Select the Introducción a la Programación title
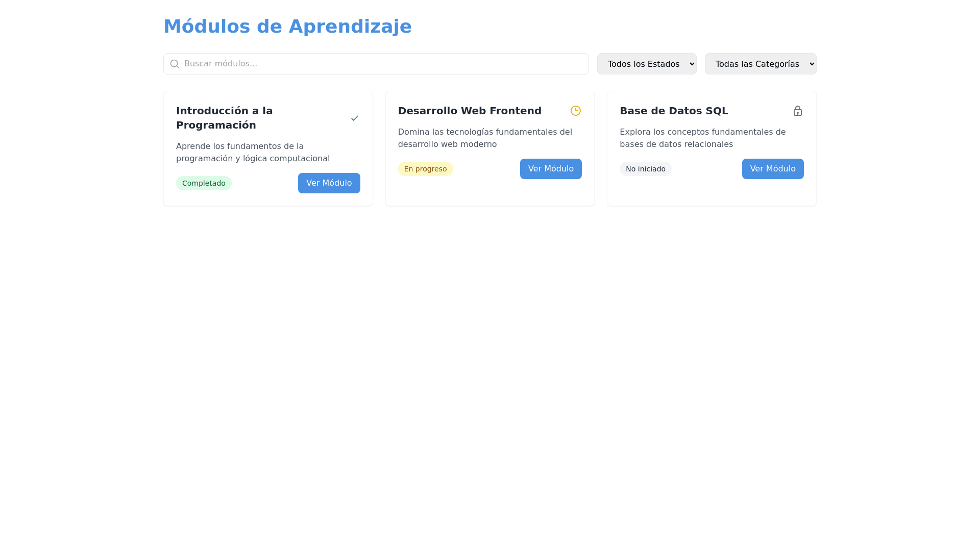This screenshot has height=551, width=980. pos(225,118)
